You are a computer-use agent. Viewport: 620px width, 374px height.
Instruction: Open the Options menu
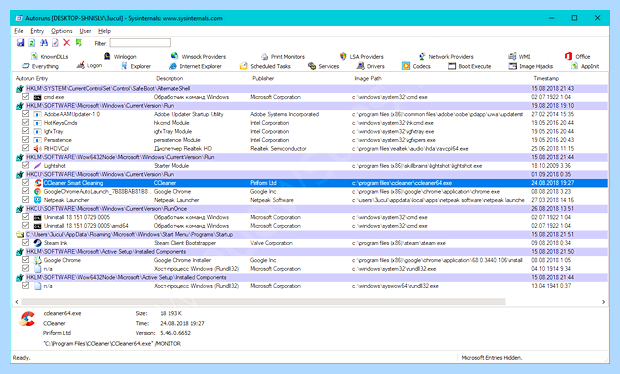(x=61, y=31)
